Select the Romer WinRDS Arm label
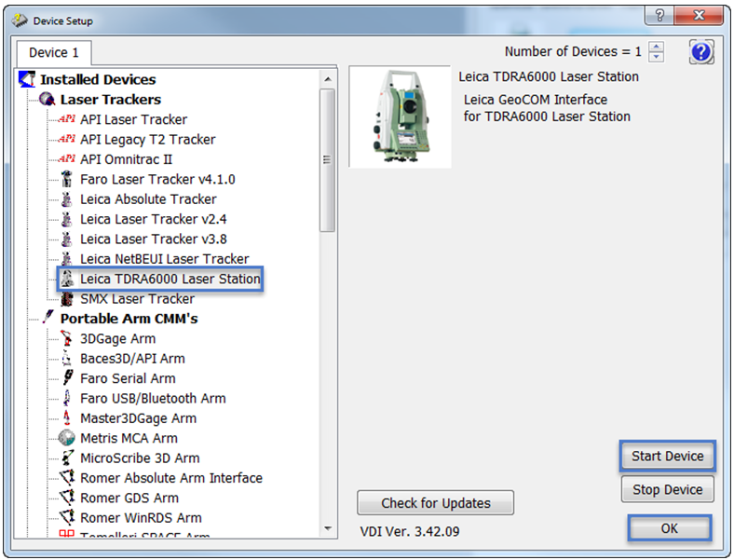The width and height of the screenshot is (734, 560). (141, 517)
